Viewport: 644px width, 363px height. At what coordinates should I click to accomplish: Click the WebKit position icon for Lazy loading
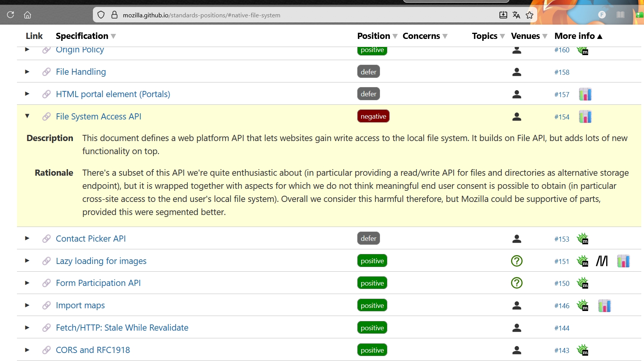pyautogui.click(x=602, y=261)
